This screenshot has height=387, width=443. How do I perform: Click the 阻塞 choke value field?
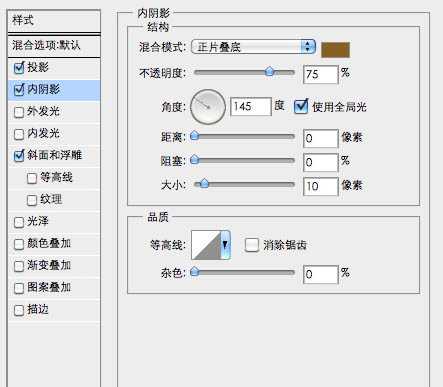pyautogui.click(x=321, y=163)
